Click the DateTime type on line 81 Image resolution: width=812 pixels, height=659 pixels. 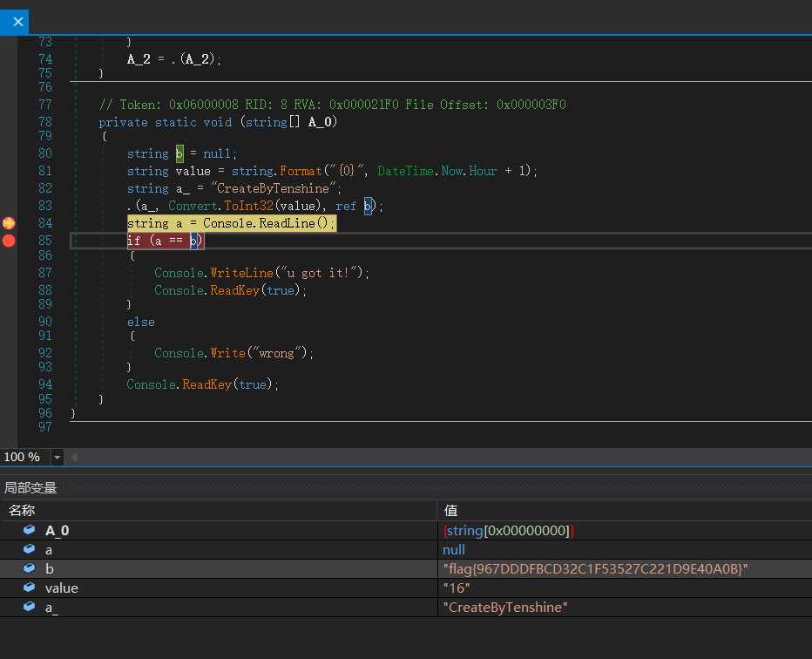point(405,171)
